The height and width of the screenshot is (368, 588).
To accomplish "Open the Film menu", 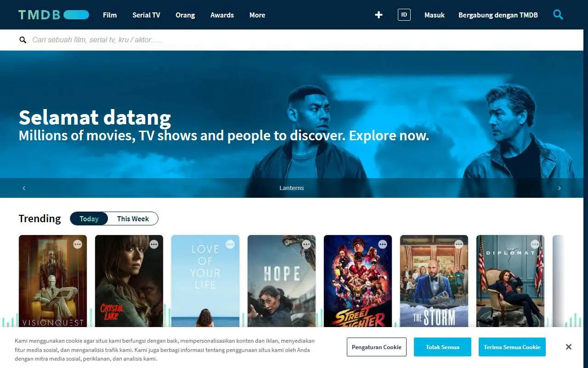I will 110,15.
